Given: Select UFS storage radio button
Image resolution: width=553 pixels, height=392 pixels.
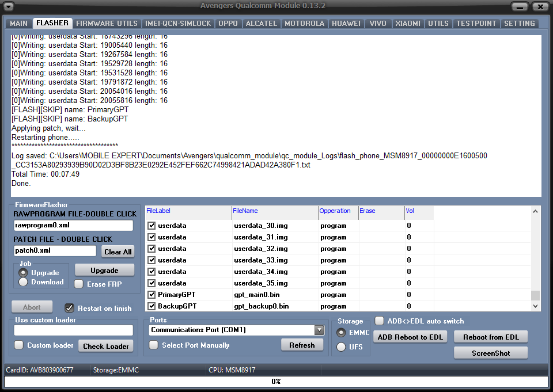Looking at the screenshot, I should tap(341, 347).
